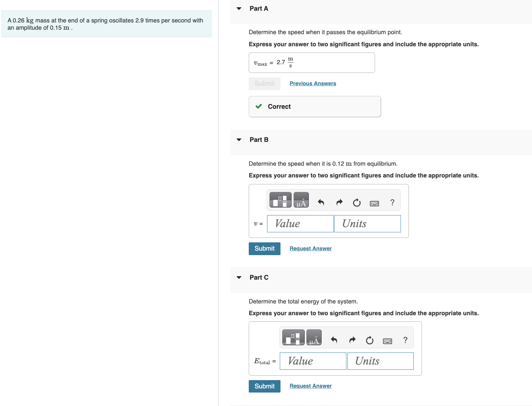This screenshot has width=532, height=406.
Task: Switch focus to the Part C heading
Action: [x=259, y=277]
